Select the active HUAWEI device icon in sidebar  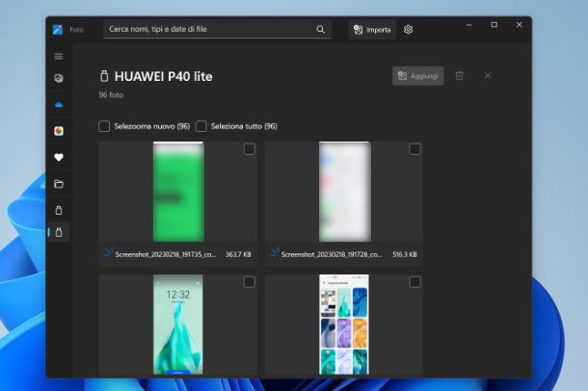pos(59,232)
